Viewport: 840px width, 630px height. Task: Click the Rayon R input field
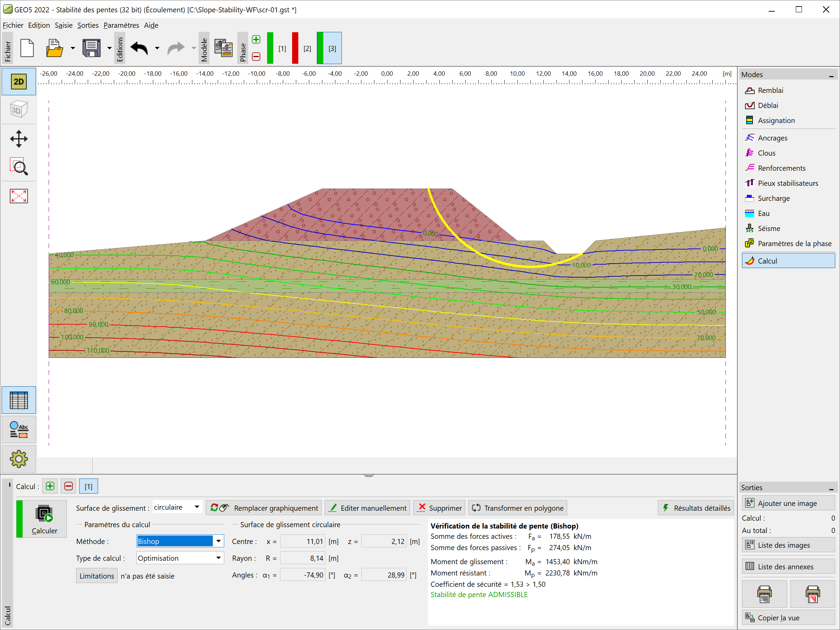[x=303, y=558]
